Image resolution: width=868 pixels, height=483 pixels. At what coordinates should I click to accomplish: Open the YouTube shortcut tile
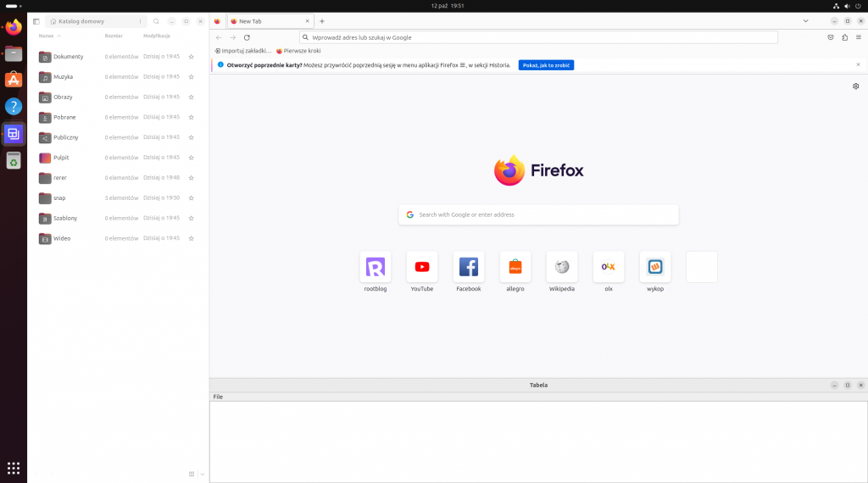421,267
